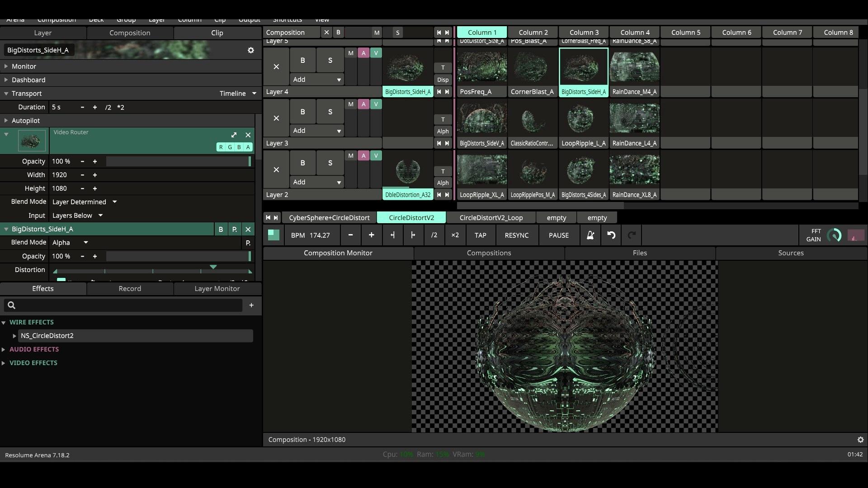The width and height of the screenshot is (868, 488).
Task: Trigger previous clip in Layer 4
Action: pyautogui.click(x=439, y=92)
